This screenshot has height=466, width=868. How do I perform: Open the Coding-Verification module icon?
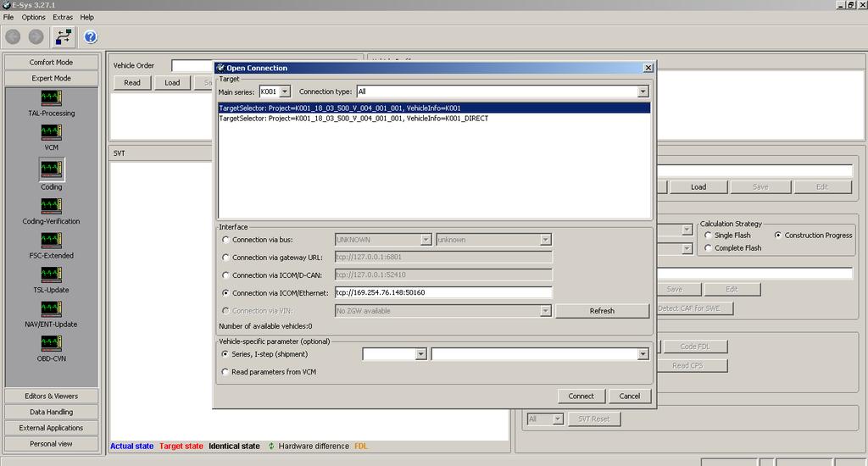51,206
